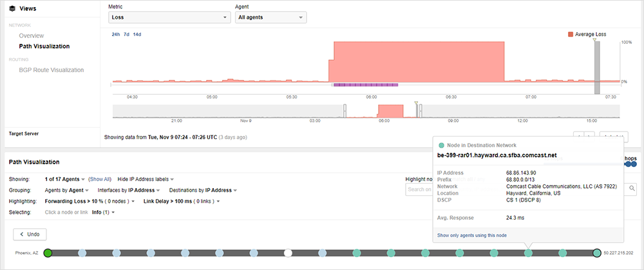Click the Average Loss legend swatch
Viewport: 644px width, 270px height.
571,34
